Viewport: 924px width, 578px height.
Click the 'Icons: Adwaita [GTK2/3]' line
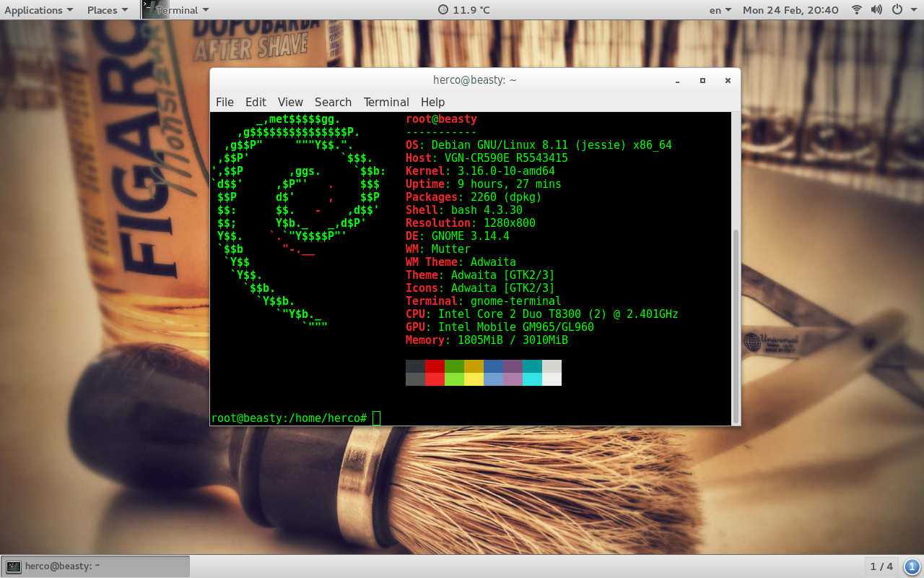(480, 288)
